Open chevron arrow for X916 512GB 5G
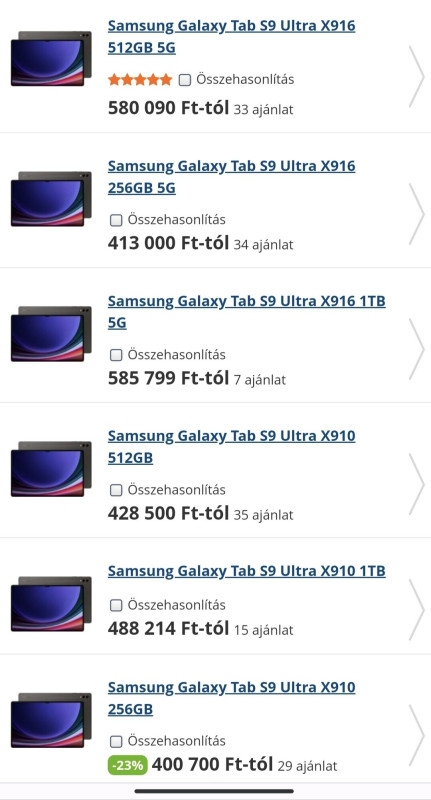The height and width of the screenshot is (800, 431). pyautogui.click(x=416, y=77)
